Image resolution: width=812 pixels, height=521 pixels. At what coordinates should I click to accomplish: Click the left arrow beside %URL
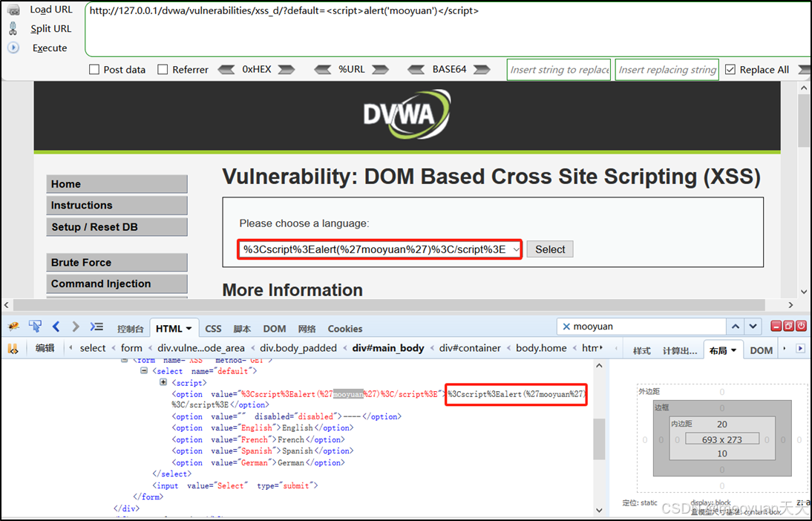coord(323,70)
